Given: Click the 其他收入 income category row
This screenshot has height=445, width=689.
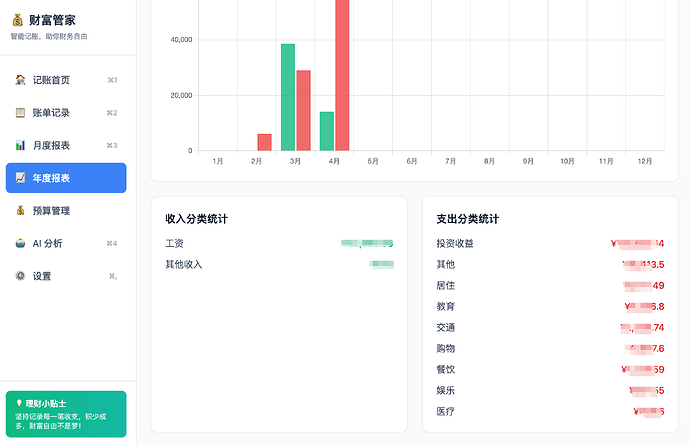Looking at the screenshot, I should click(279, 264).
